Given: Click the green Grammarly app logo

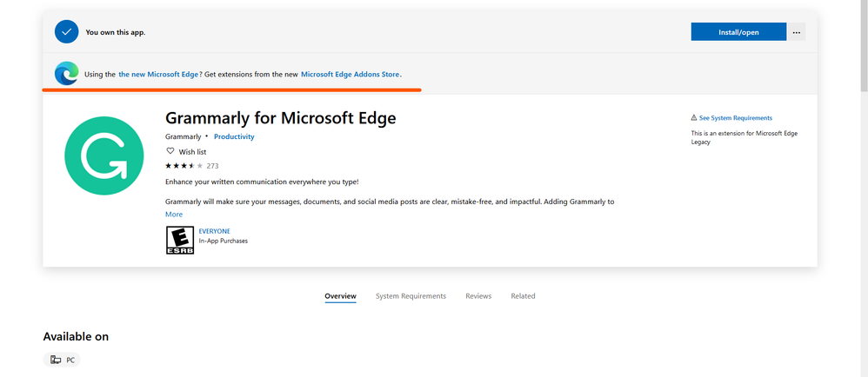Looking at the screenshot, I should [103, 156].
